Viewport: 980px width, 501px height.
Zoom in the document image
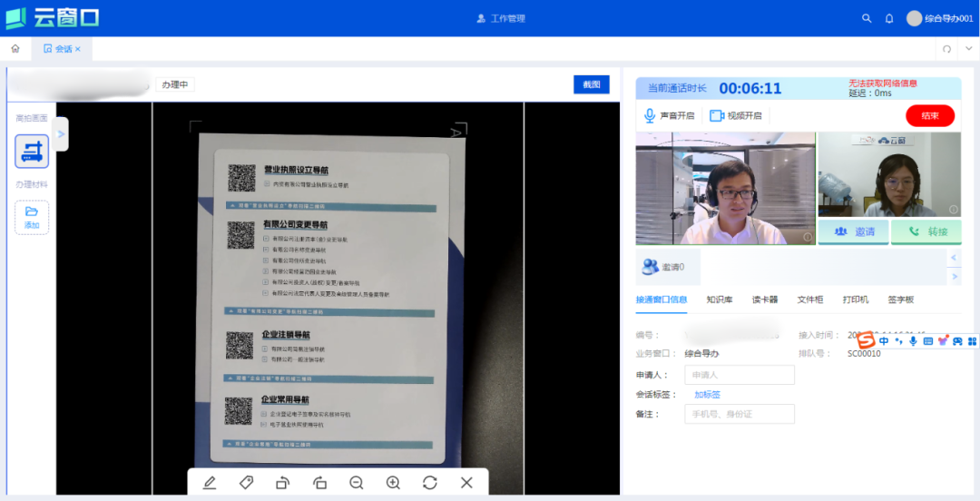point(393,482)
